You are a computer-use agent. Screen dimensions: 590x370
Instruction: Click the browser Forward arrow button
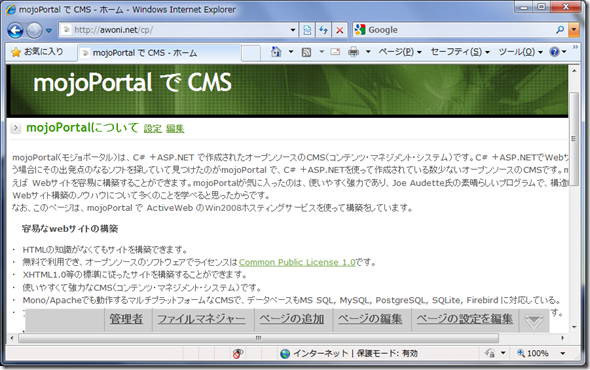coord(34,30)
